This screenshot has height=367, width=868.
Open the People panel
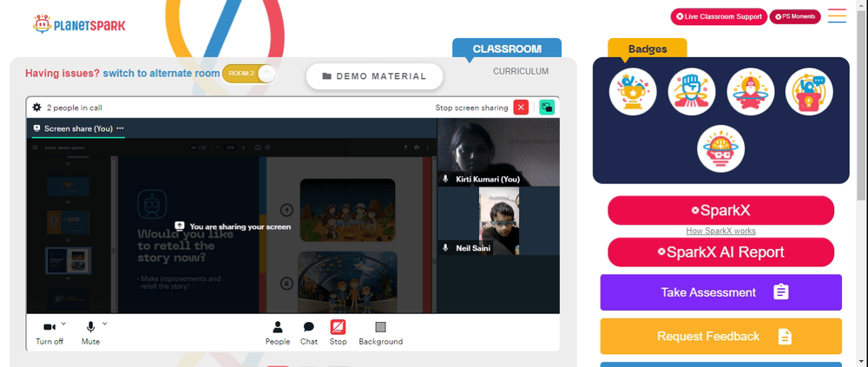pyautogui.click(x=278, y=333)
